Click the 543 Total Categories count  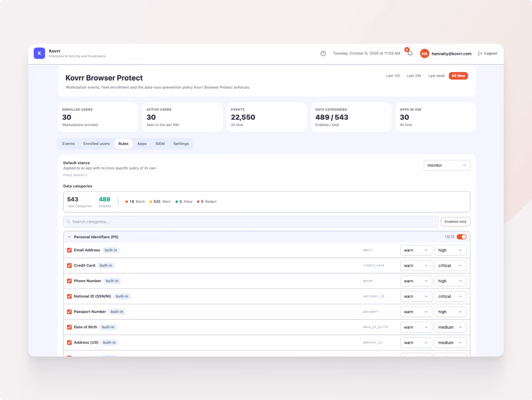pyautogui.click(x=79, y=202)
